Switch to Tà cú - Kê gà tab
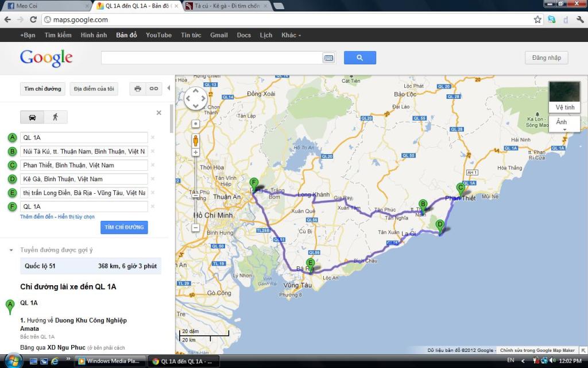The image size is (588, 368). point(227,6)
